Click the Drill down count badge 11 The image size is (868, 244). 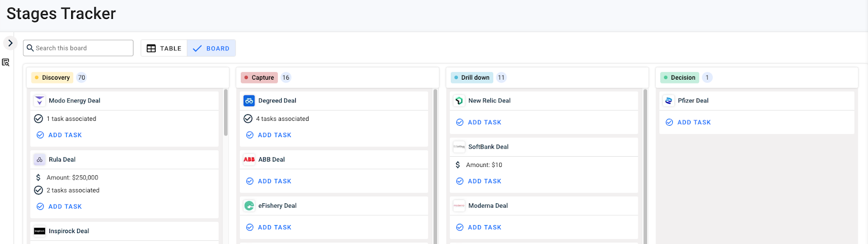click(501, 78)
